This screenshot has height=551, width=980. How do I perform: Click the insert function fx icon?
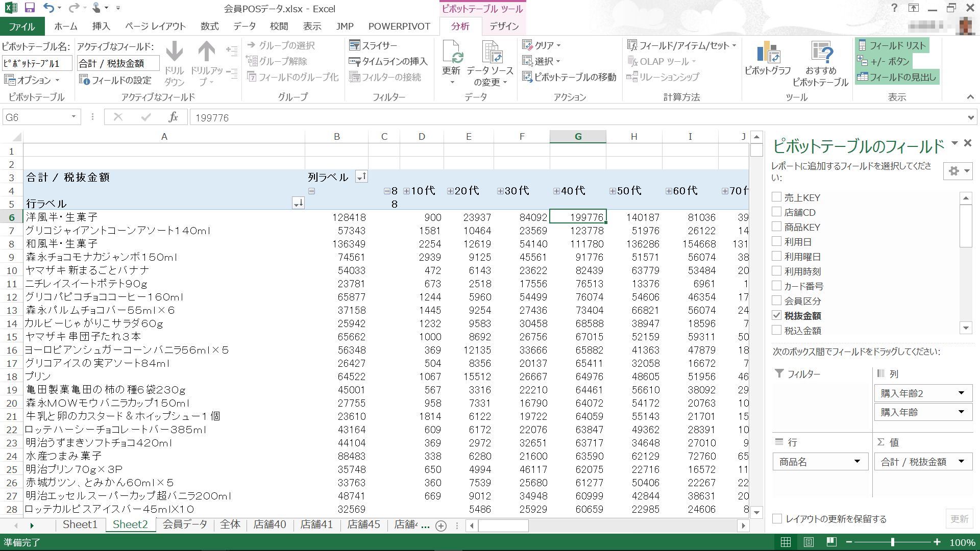click(174, 117)
